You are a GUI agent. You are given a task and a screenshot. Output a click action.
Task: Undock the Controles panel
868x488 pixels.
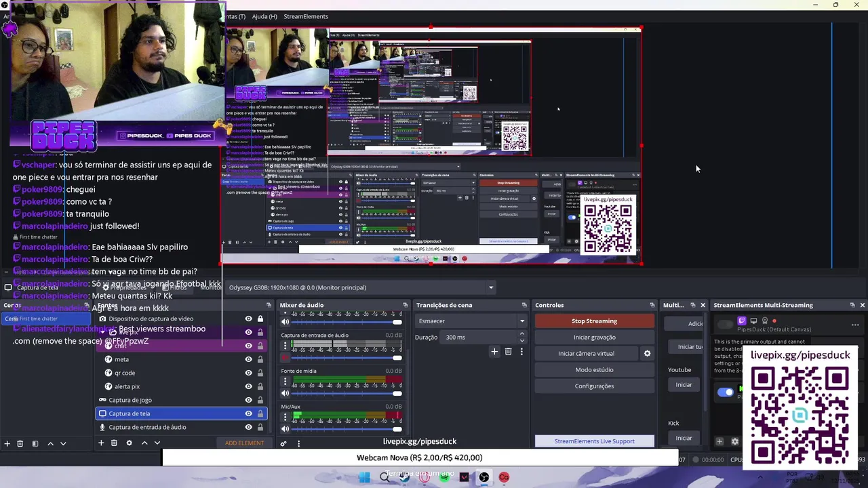pos(652,305)
